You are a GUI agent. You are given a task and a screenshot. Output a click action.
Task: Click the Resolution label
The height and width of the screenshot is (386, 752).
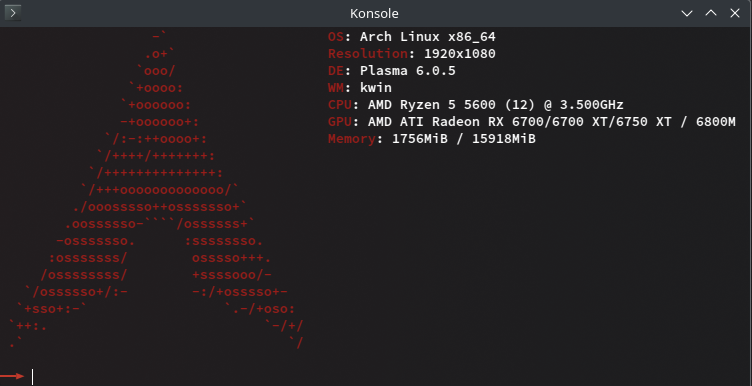pos(368,54)
